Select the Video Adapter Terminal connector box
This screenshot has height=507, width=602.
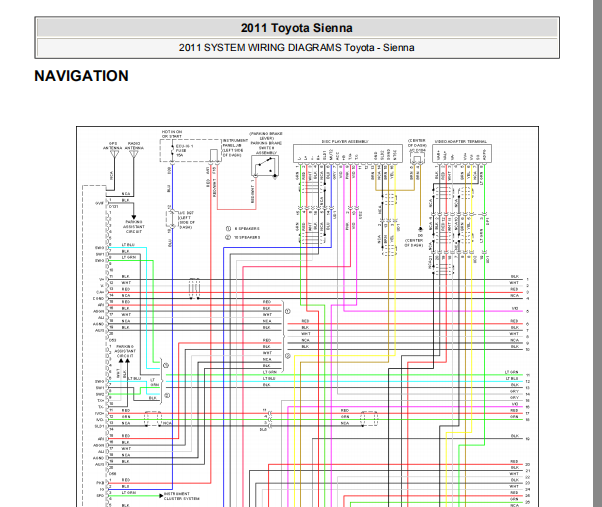point(462,154)
